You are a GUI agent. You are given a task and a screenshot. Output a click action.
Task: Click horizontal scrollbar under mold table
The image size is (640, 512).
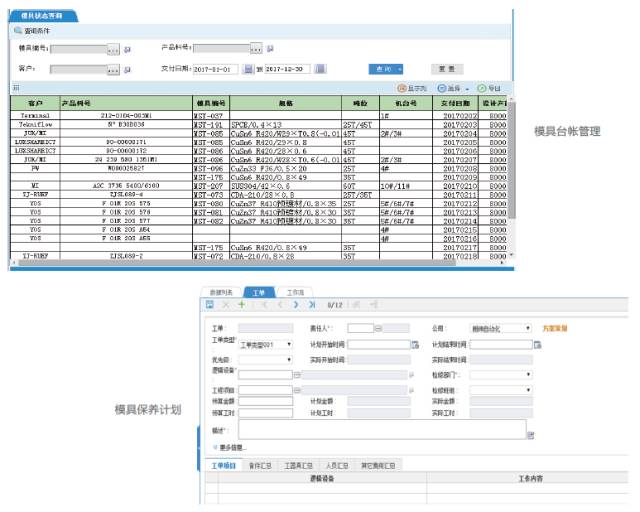(237, 263)
